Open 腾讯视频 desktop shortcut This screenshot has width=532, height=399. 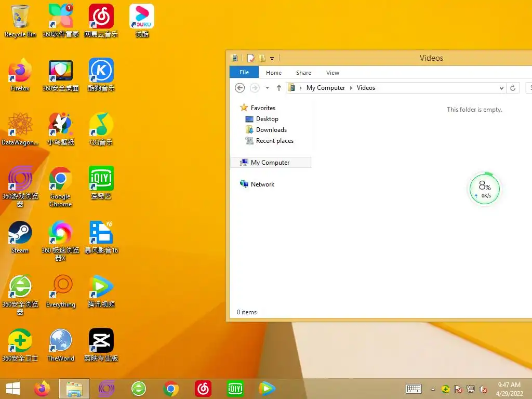pyautogui.click(x=101, y=291)
